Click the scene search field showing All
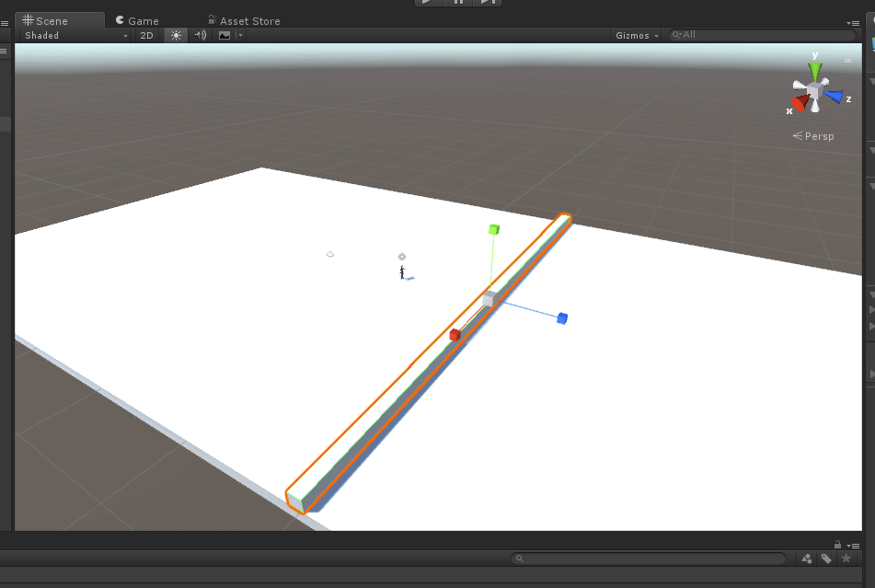The image size is (875, 588). 762,35
